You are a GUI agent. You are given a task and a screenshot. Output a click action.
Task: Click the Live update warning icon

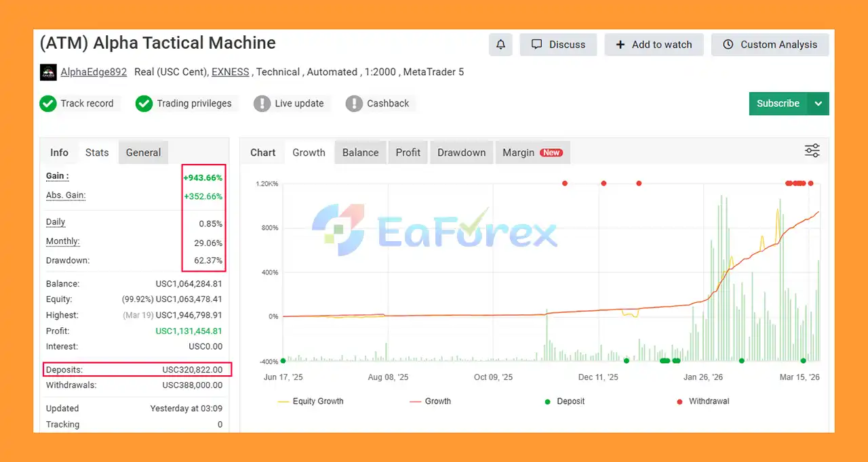pyautogui.click(x=262, y=104)
